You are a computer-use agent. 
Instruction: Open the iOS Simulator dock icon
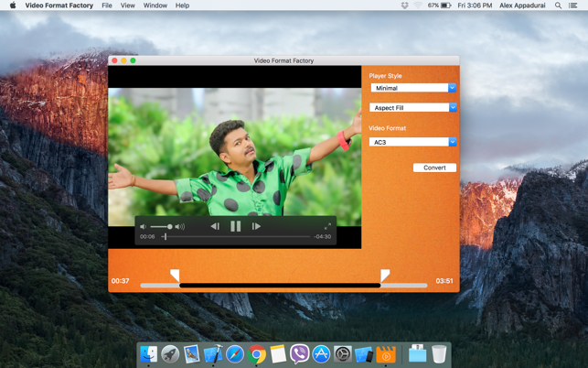coord(364,354)
